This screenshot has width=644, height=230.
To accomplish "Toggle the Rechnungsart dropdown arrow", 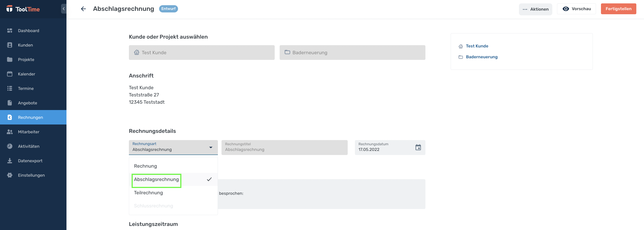I will tap(211, 147).
